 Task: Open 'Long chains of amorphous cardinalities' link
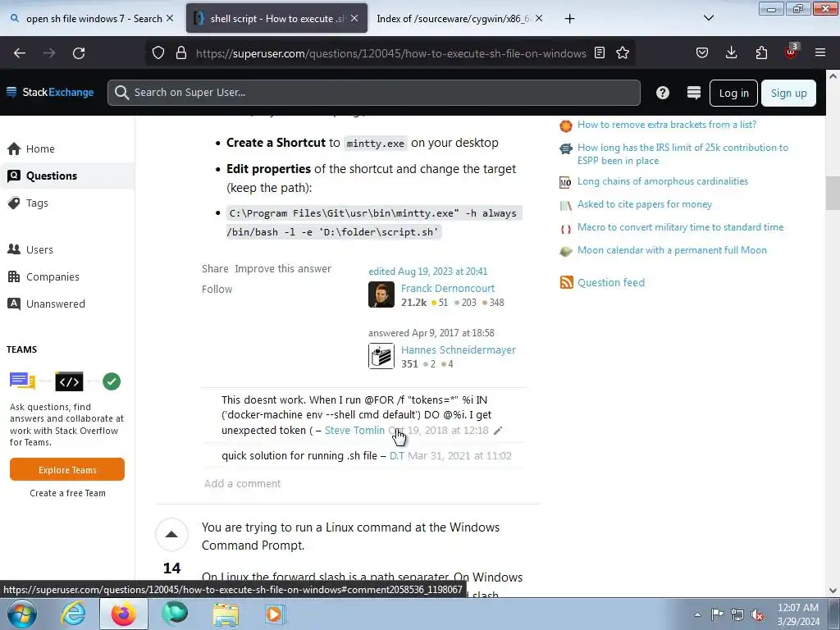pyautogui.click(x=663, y=181)
